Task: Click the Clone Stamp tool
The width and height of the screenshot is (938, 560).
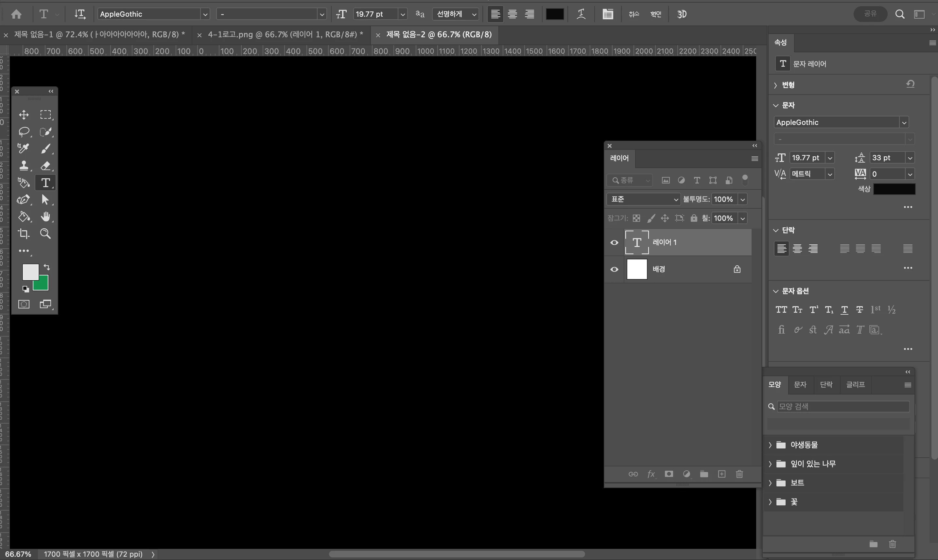Action: pos(24,166)
